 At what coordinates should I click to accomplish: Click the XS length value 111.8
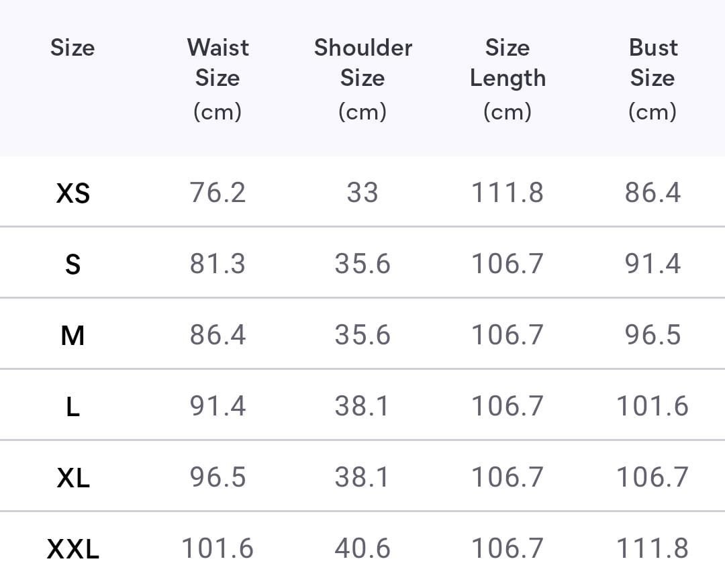507,193
